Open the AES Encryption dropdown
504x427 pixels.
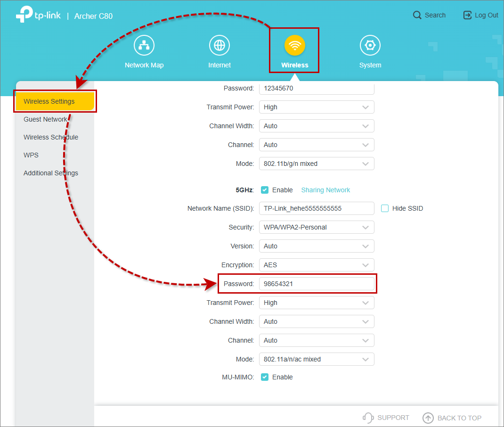click(x=317, y=265)
